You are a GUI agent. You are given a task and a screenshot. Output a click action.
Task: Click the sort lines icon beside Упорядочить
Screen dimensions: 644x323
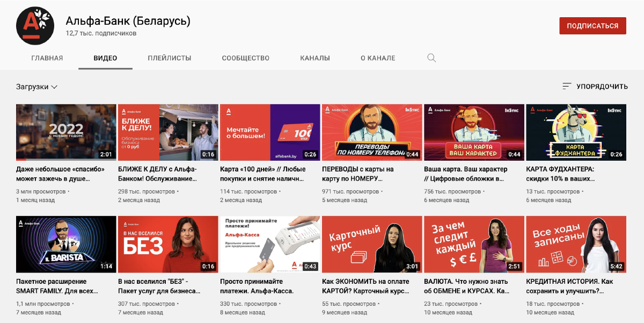[567, 87]
